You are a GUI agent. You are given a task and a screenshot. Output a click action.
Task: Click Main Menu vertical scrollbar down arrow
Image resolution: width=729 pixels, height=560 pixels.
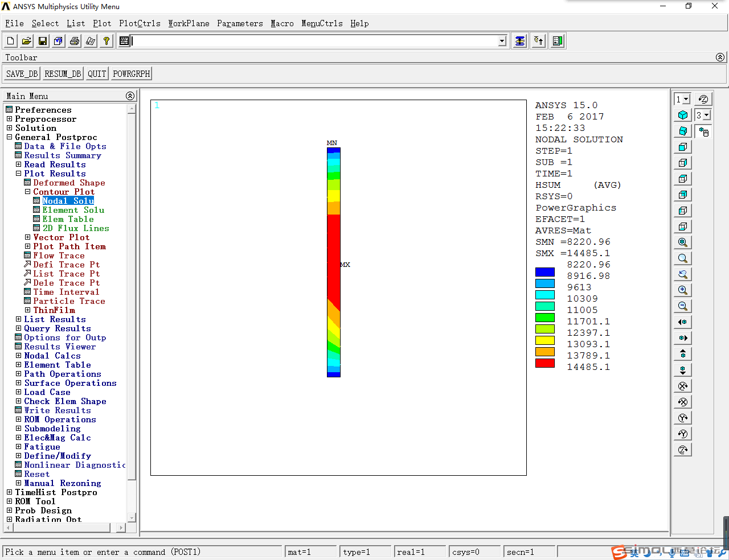pos(132,517)
